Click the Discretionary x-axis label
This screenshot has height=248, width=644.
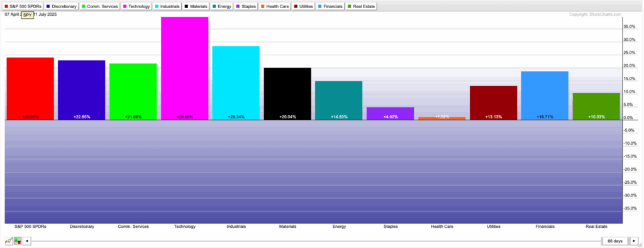click(x=81, y=227)
